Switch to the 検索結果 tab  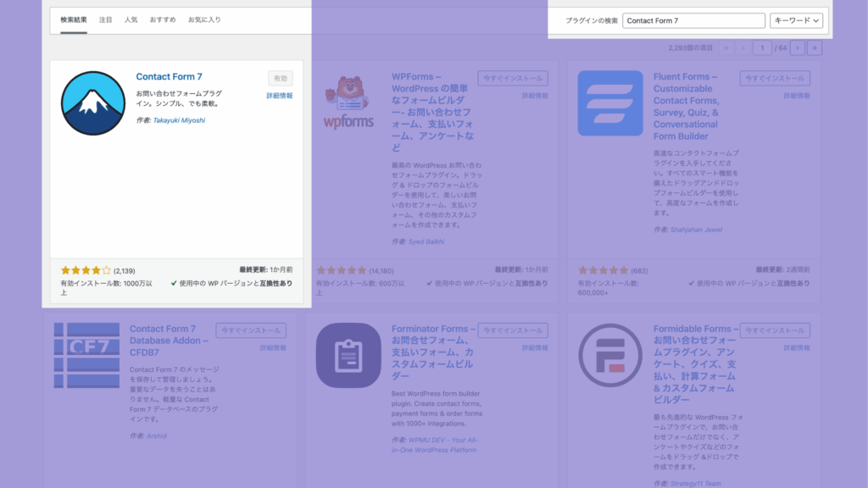(74, 20)
